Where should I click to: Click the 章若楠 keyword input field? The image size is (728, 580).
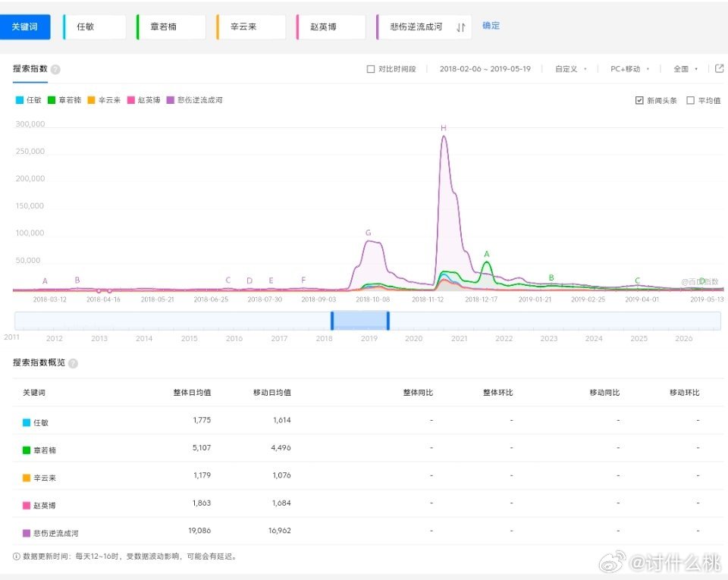[x=171, y=27]
